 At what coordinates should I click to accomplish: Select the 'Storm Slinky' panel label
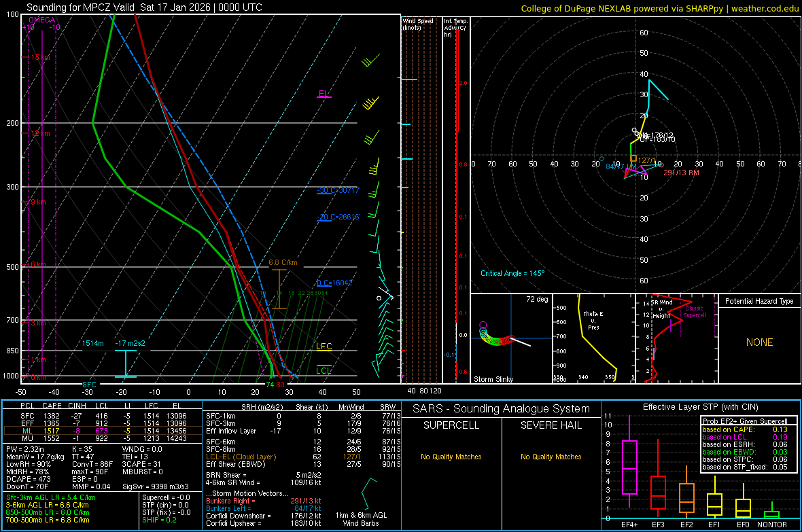point(493,379)
